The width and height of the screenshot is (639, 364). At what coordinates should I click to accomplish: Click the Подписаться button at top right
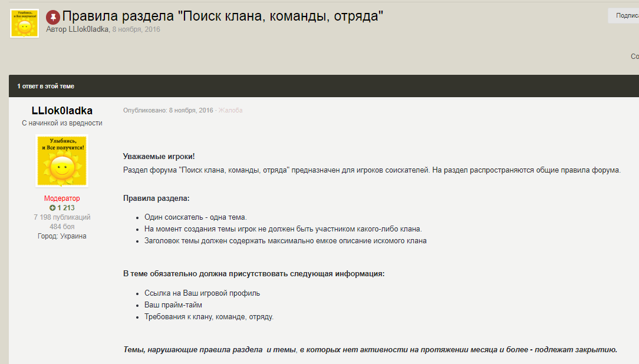point(624,15)
